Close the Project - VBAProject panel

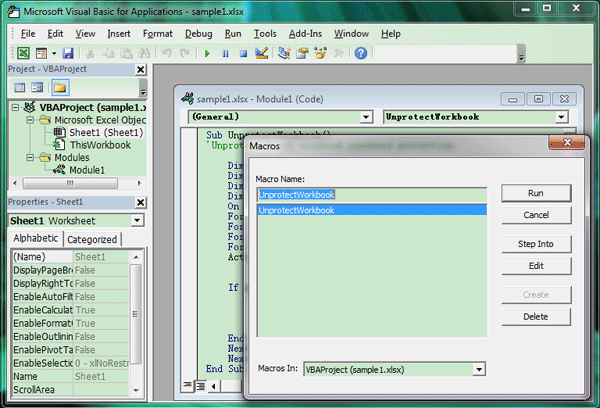pos(141,70)
